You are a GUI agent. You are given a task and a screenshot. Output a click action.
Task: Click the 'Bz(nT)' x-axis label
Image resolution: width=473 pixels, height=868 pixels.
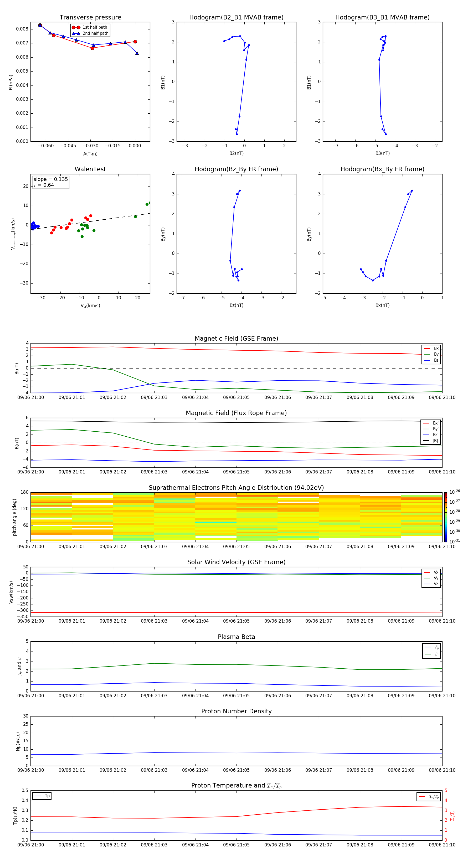click(236, 305)
